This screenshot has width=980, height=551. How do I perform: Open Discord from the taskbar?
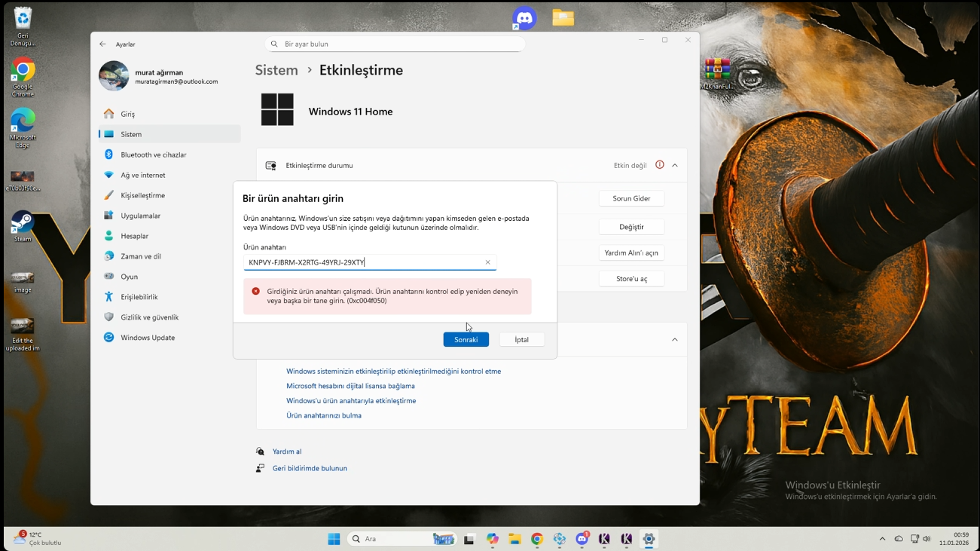582,539
